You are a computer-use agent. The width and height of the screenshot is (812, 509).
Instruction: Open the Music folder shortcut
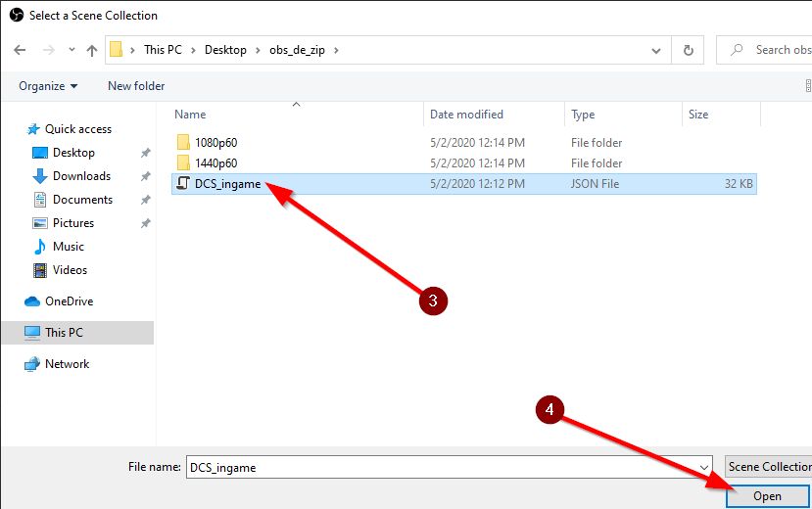coord(68,247)
